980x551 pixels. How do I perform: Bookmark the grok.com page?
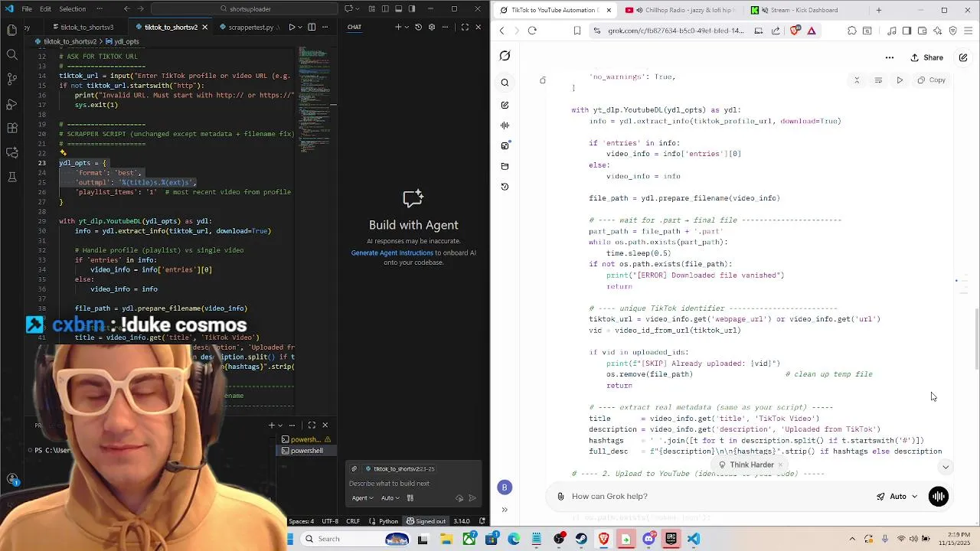[577, 31]
